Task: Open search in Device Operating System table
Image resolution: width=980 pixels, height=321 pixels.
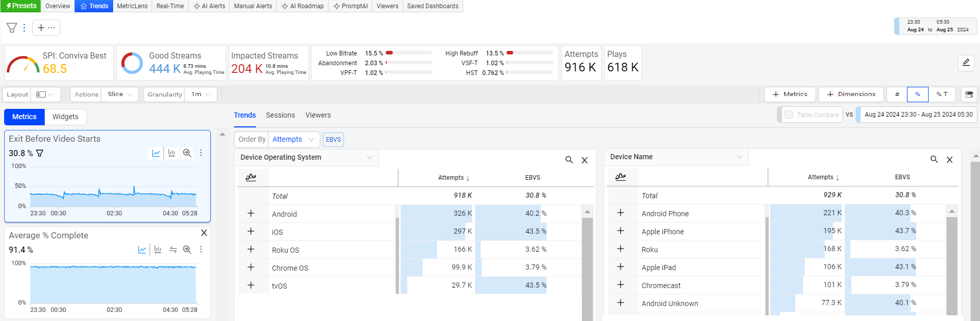Action: click(569, 160)
